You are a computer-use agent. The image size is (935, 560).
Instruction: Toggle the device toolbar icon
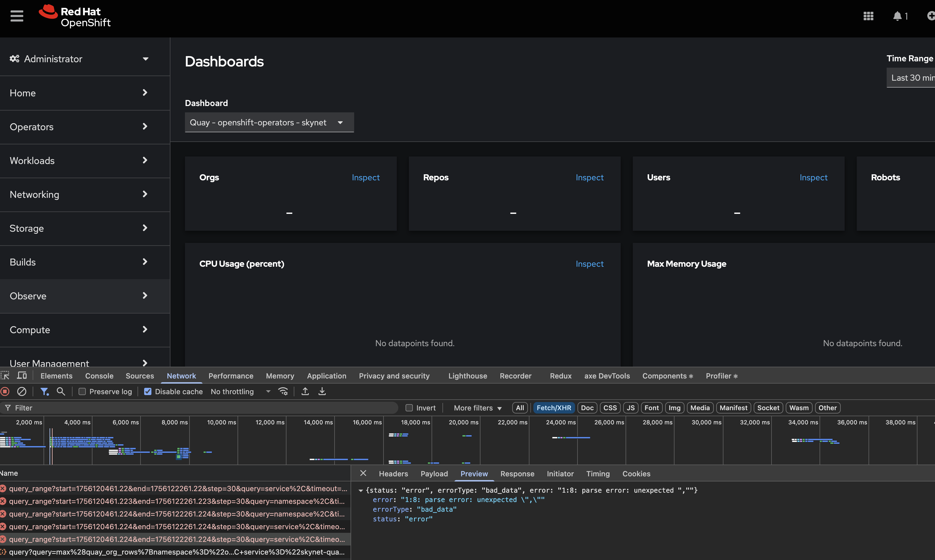22,376
